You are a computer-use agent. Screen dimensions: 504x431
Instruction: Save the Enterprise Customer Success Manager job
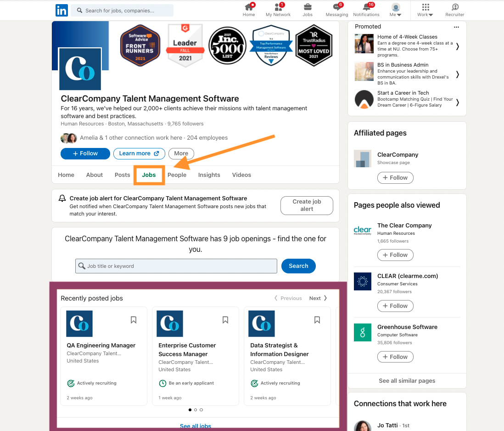[225, 320]
